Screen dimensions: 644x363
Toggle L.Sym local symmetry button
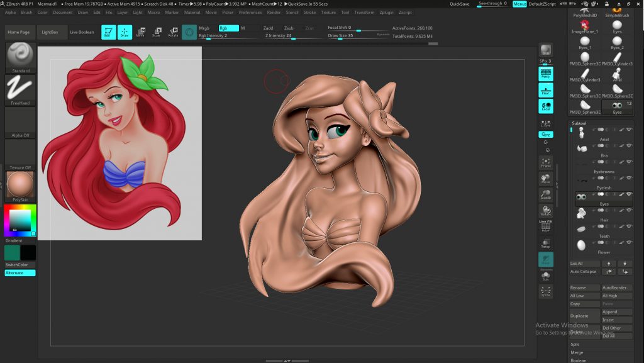pyautogui.click(x=546, y=123)
